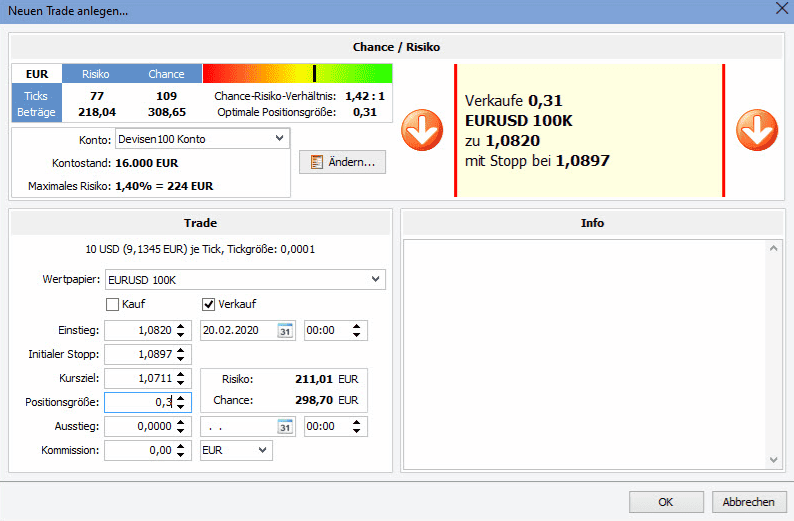Expand the Wertpapier dropdown
The image size is (794, 521).
click(x=375, y=279)
